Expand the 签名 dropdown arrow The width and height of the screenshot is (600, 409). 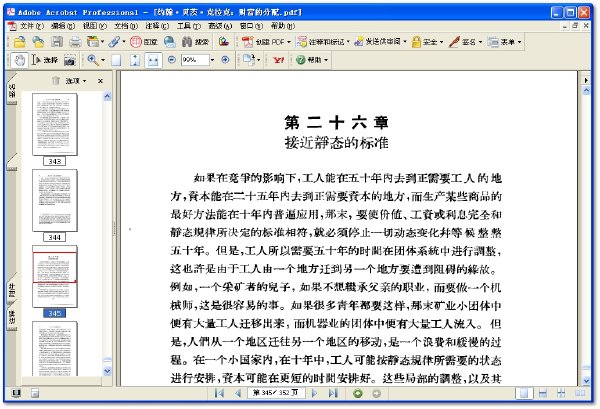[480, 42]
